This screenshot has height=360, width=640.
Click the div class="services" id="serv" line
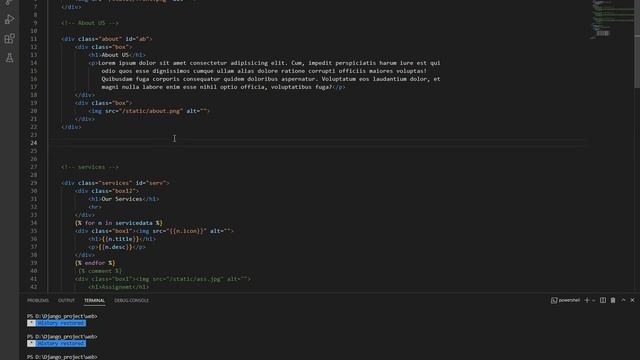(x=115, y=183)
